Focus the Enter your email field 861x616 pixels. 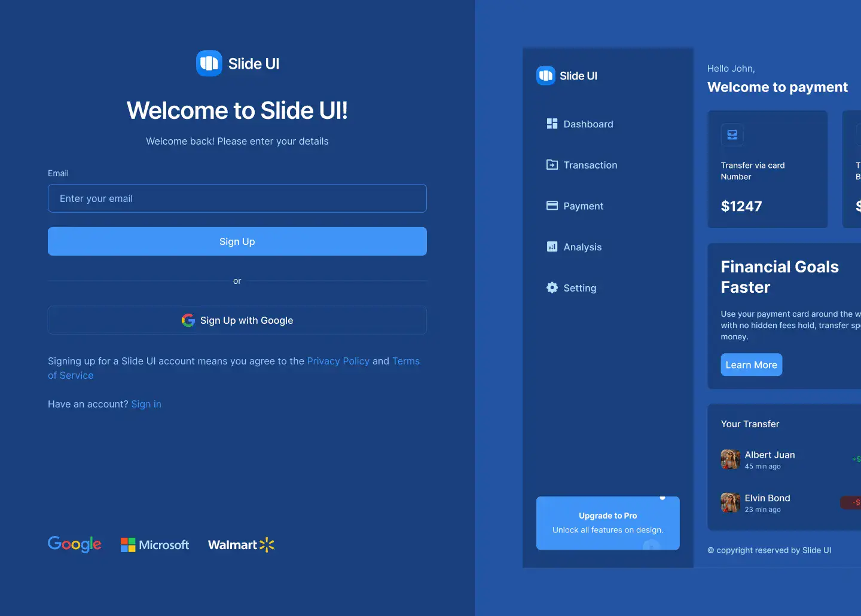[x=237, y=198]
